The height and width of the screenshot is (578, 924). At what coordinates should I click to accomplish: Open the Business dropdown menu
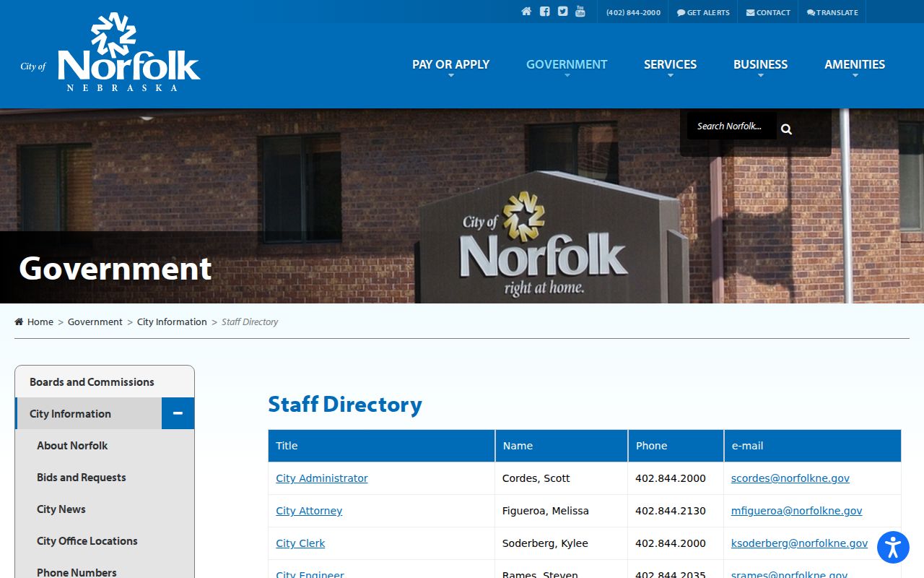pos(760,64)
